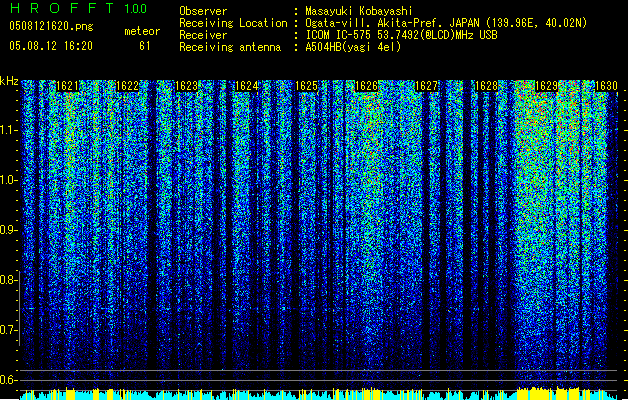The image size is (629, 400).
Task: Click the 1625 time marker label
Action: pyautogui.click(x=306, y=86)
